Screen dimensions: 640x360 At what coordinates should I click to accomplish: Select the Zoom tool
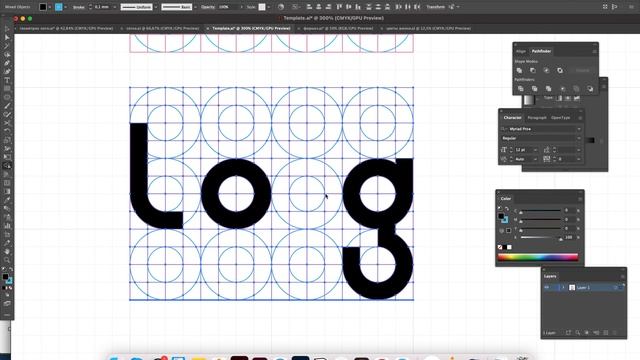click(7, 260)
